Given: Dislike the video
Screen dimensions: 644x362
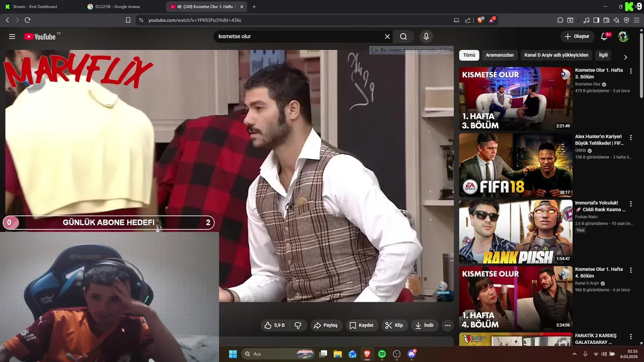Looking at the screenshot, I should (298, 325).
